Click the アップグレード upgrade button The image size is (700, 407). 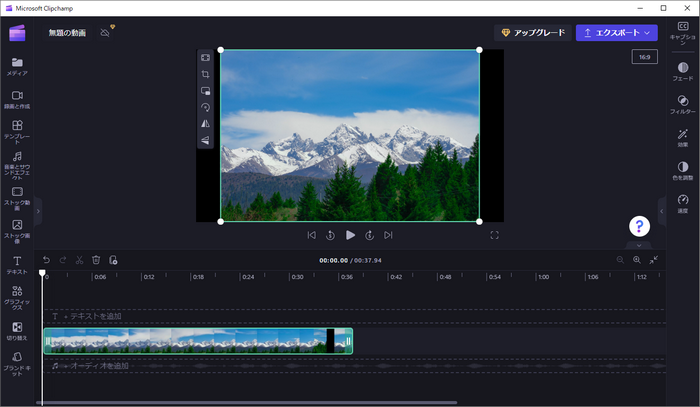coord(532,33)
